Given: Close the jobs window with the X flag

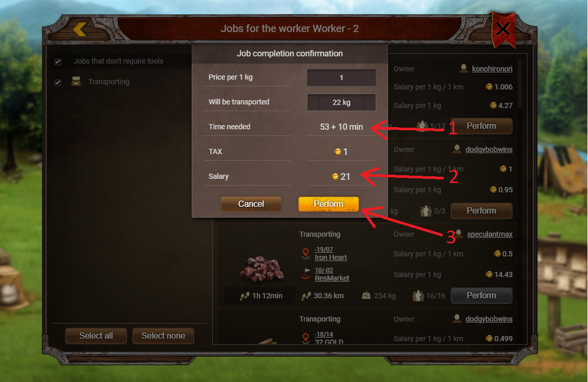Looking at the screenshot, I should pos(503,29).
